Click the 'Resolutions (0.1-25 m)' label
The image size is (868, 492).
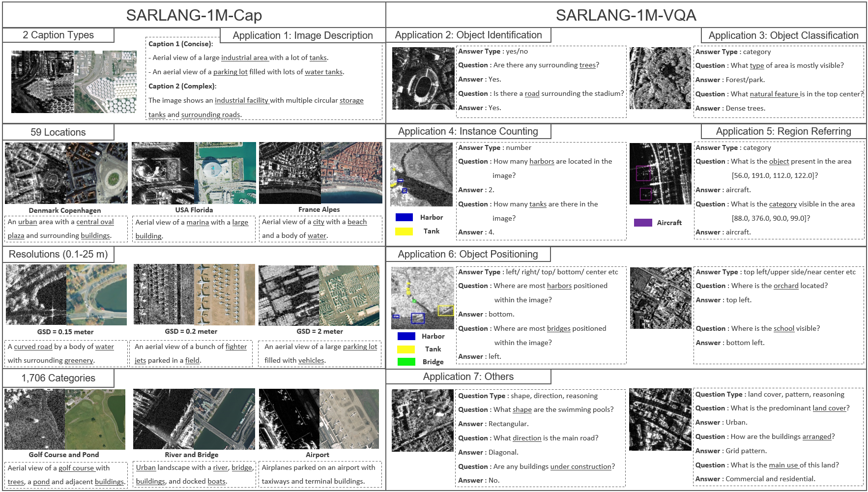(x=58, y=255)
